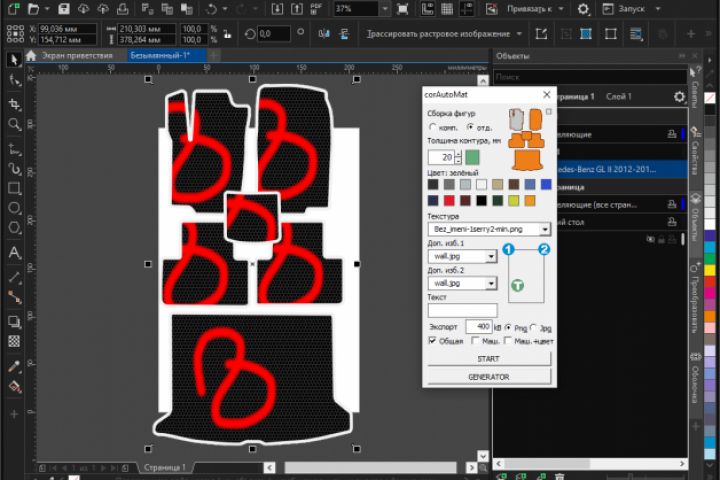720x480 pixels.
Task: Select the Pick tool arrow
Action: 14,60
